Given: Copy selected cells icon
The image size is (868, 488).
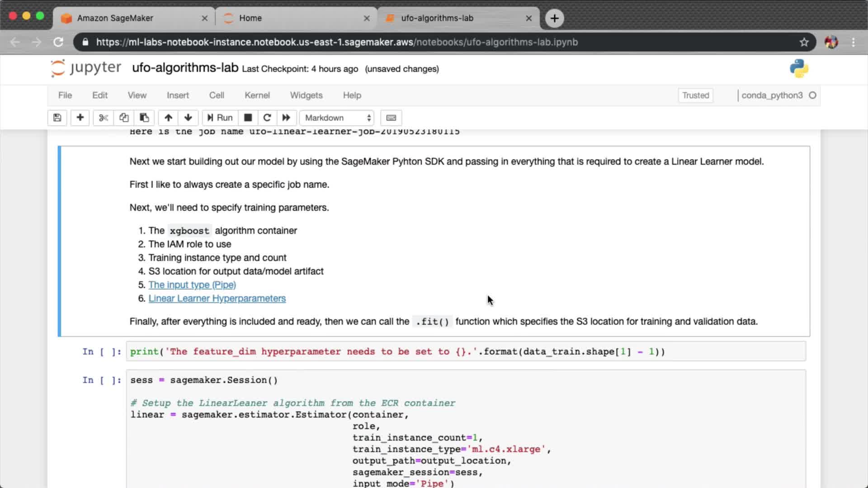Looking at the screenshot, I should 124,117.
